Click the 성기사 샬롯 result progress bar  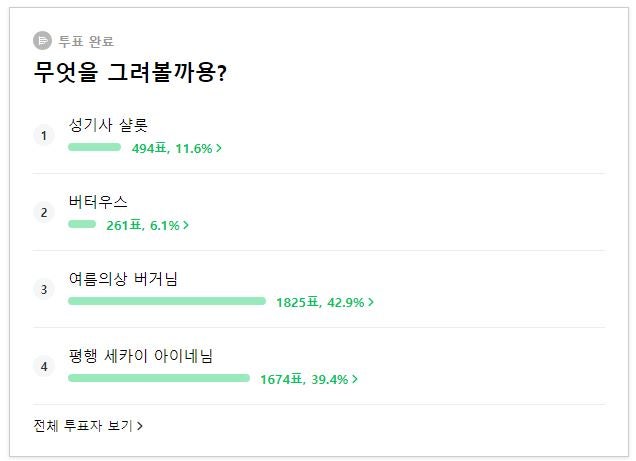pos(94,147)
